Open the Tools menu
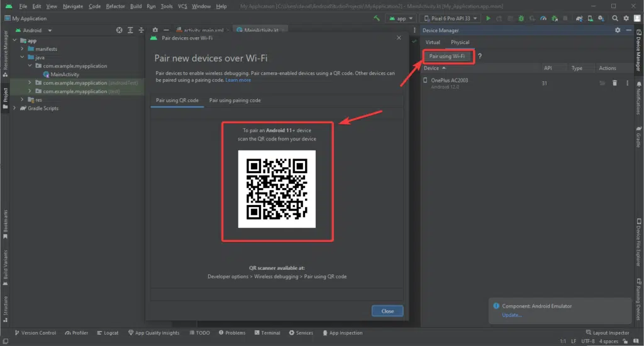Screen dimensions: 644x346 pos(166,6)
